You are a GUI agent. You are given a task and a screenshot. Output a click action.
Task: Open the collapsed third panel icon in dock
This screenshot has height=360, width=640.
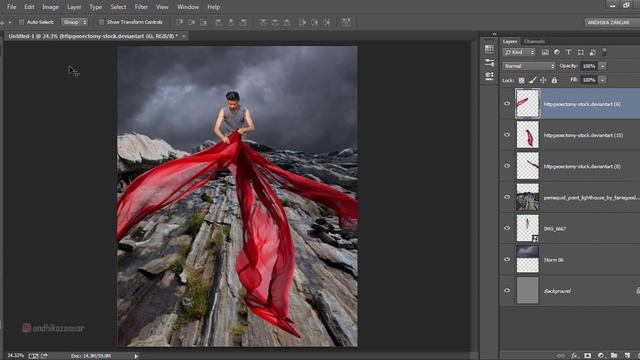[x=489, y=76]
